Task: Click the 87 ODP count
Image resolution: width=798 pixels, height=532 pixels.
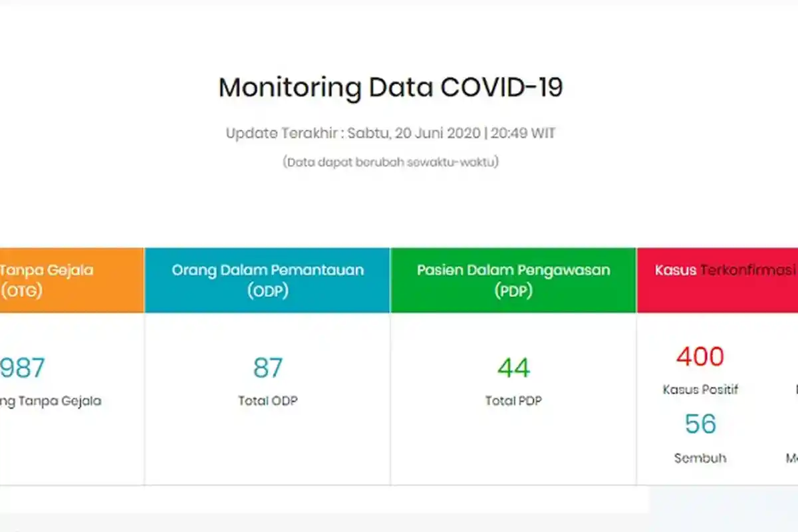Action: pos(267,368)
